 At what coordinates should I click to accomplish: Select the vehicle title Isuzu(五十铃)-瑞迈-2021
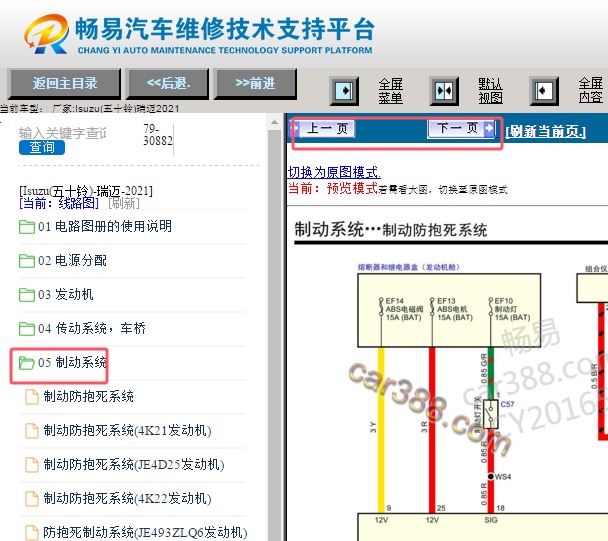pos(86,191)
